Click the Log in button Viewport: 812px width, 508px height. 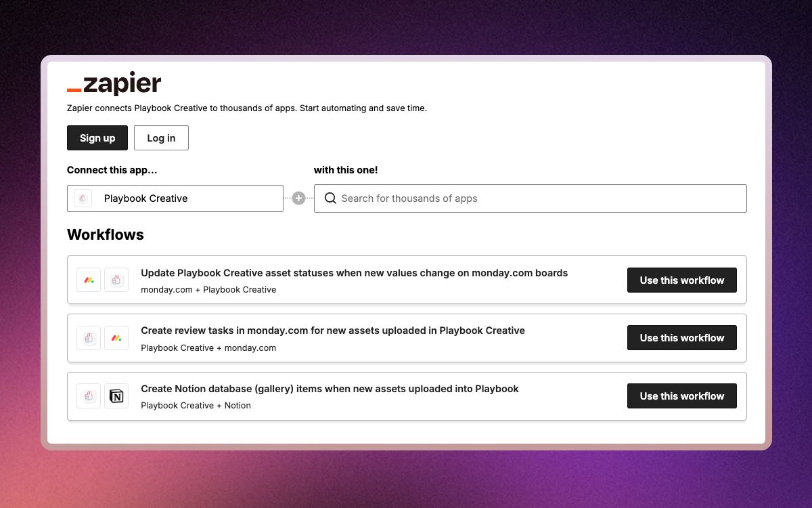pyautogui.click(x=161, y=137)
